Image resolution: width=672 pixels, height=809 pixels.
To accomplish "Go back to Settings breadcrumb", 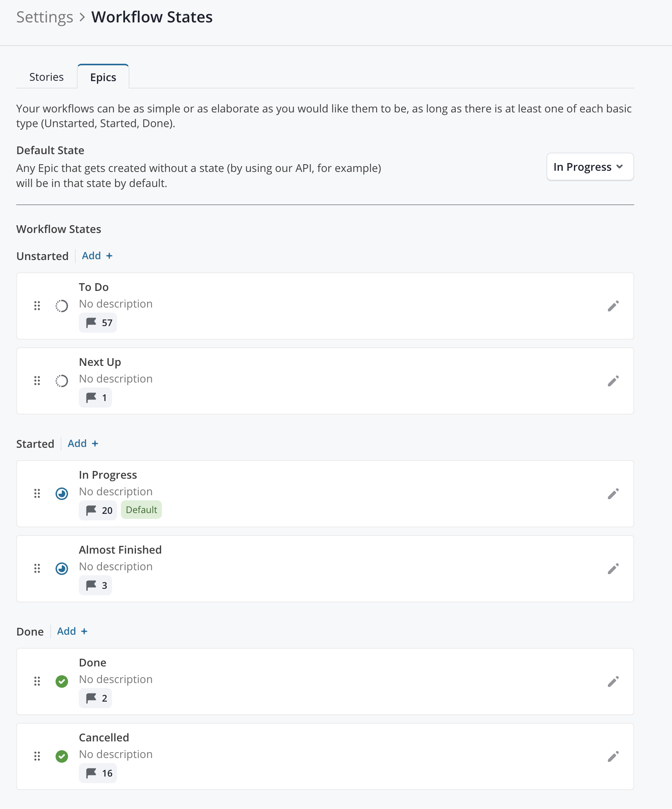I will coord(45,17).
